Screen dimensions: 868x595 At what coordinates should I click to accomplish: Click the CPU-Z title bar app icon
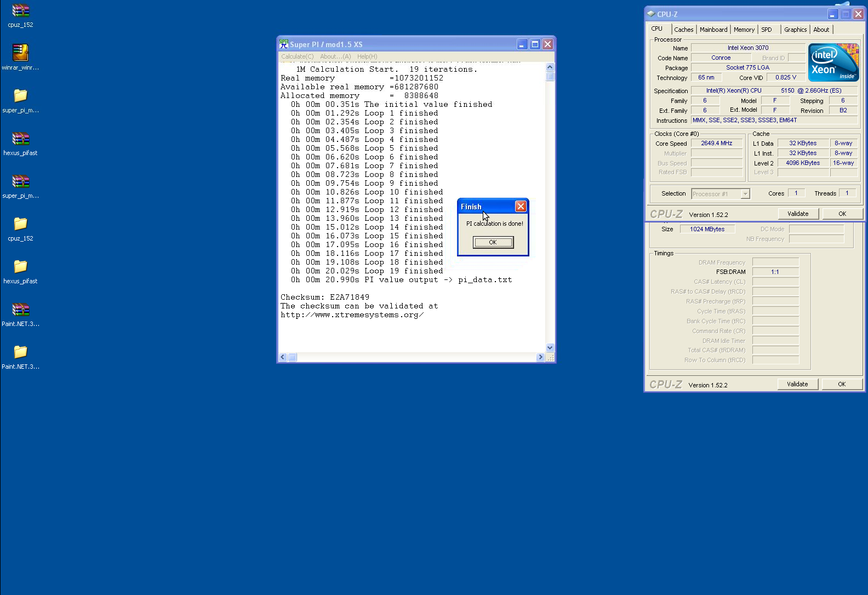[x=650, y=14]
